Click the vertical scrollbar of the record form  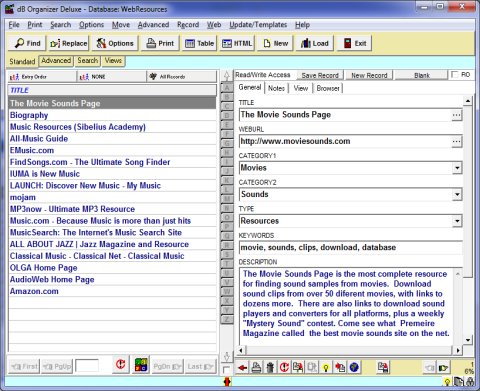pyautogui.click(x=468, y=220)
